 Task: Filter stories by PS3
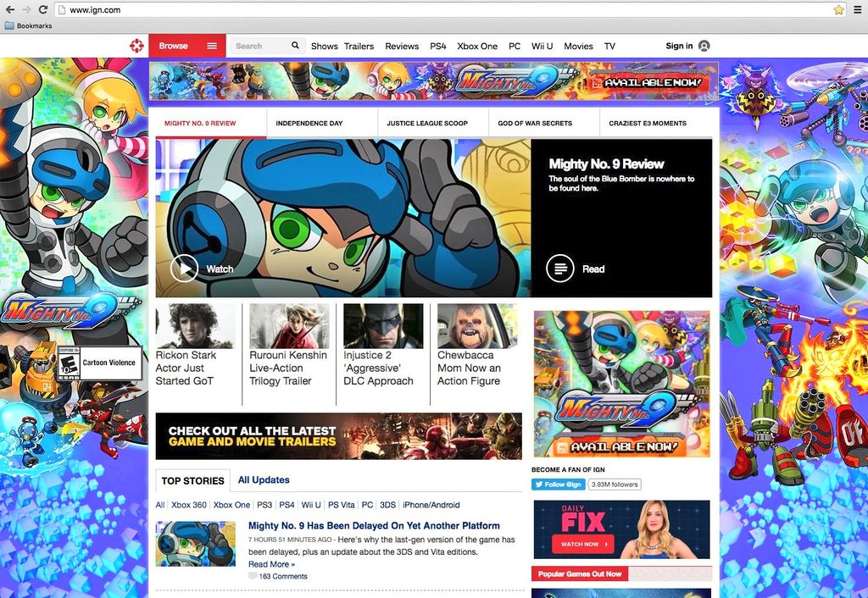pyautogui.click(x=264, y=505)
